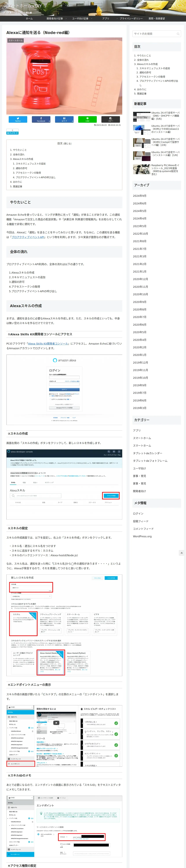Click the magnifier icon in the search box
The width and height of the screenshot is (186, 868).
(x=178, y=34)
